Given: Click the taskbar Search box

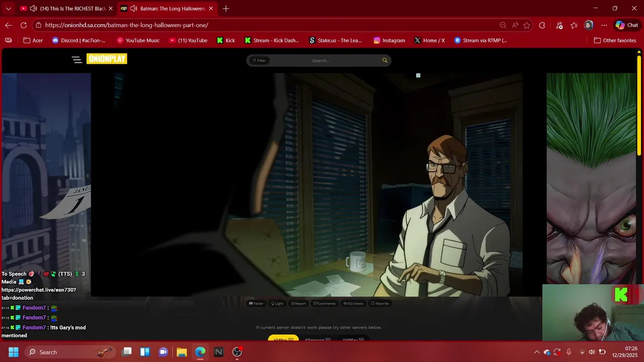Looking at the screenshot, I should [70, 352].
